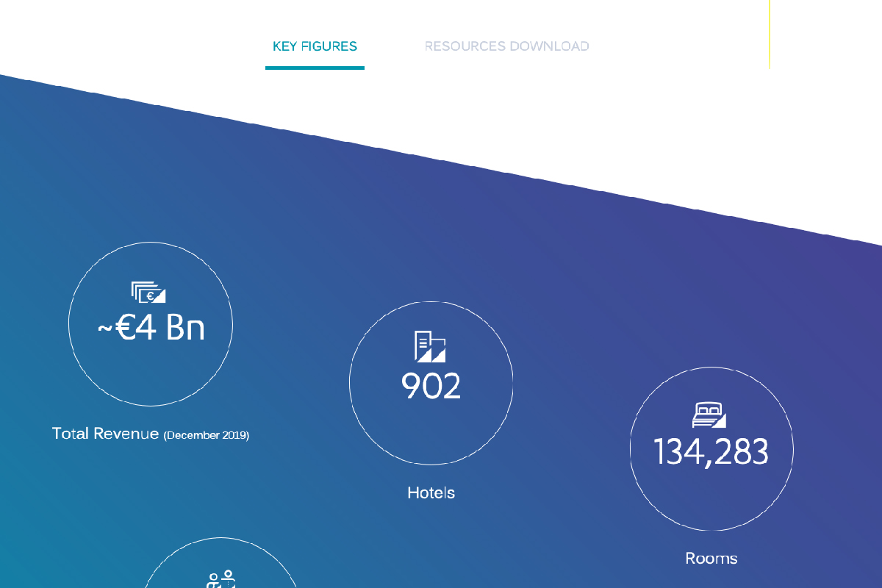Image resolution: width=882 pixels, height=588 pixels.
Task: Click the 134,283 rooms number
Action: 711,451
